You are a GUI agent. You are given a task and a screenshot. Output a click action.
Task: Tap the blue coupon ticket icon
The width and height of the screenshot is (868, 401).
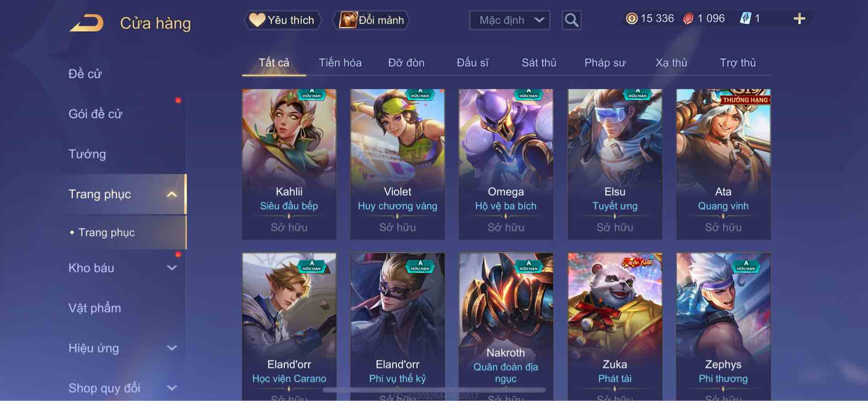pyautogui.click(x=746, y=19)
